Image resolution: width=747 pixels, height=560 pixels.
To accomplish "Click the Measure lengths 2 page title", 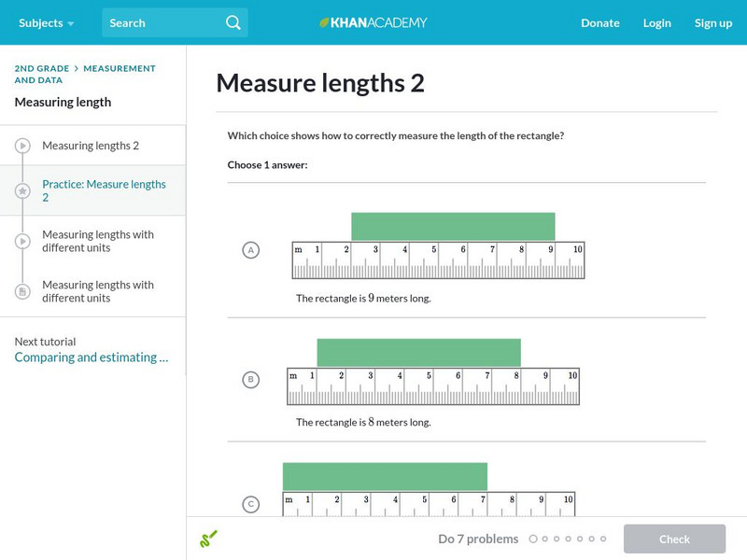I will click(320, 83).
